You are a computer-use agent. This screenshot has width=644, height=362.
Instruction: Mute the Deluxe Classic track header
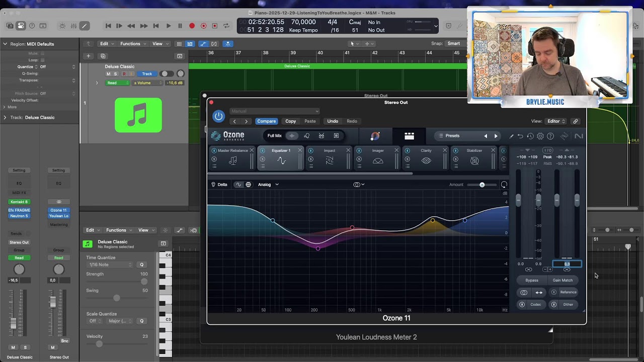108,74
